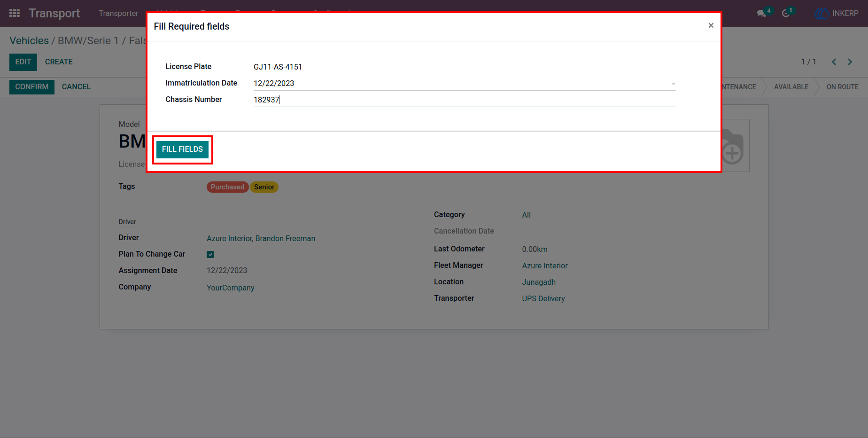Click the Assignment Date value 12/22/2023
Viewport: 868px width, 438px height.
pyautogui.click(x=227, y=271)
